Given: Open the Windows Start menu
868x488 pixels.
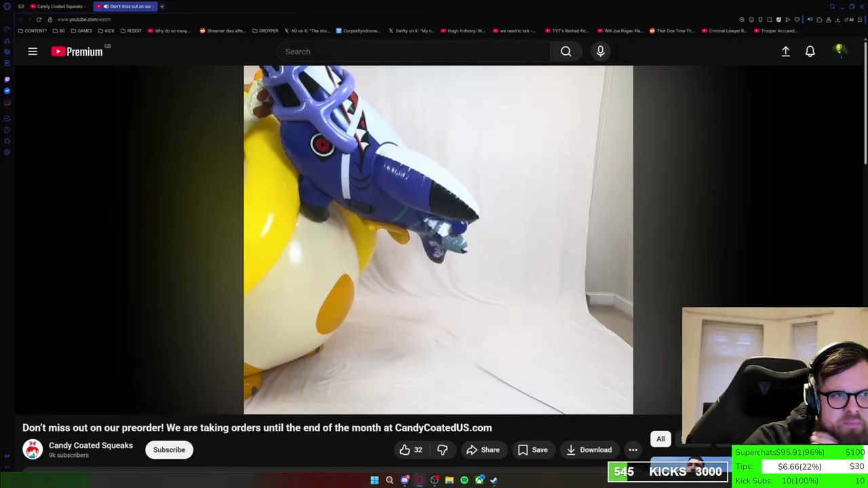Looking at the screenshot, I should tap(374, 480).
